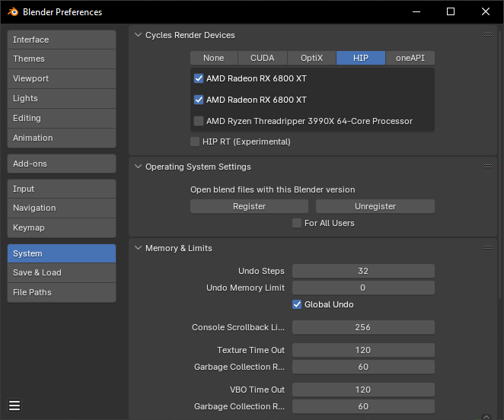Collapse the Operating System Settings panel

pos(139,167)
